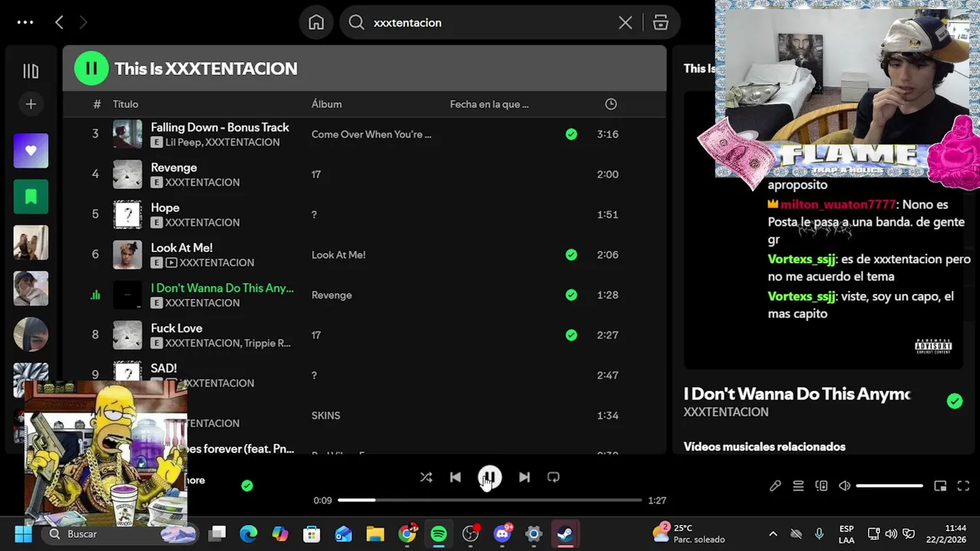Open Microsoft Edge from taskbar
Screen dimensions: 980x551
coord(248,534)
